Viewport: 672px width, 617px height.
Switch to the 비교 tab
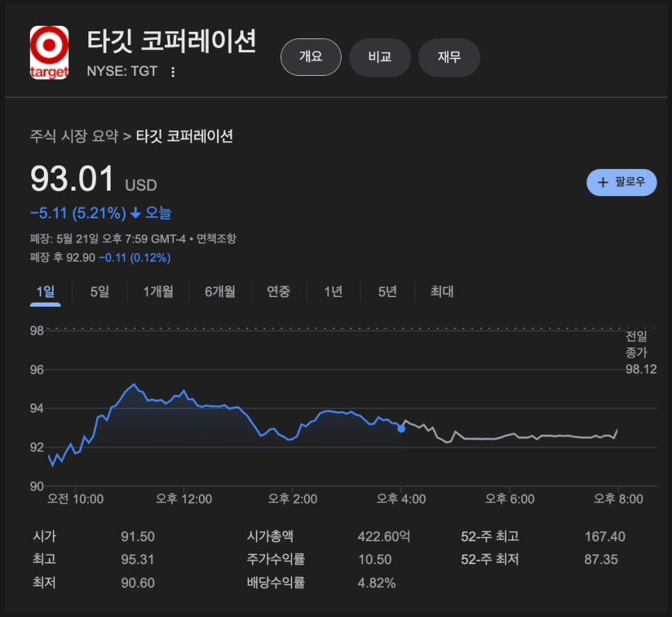tap(380, 58)
